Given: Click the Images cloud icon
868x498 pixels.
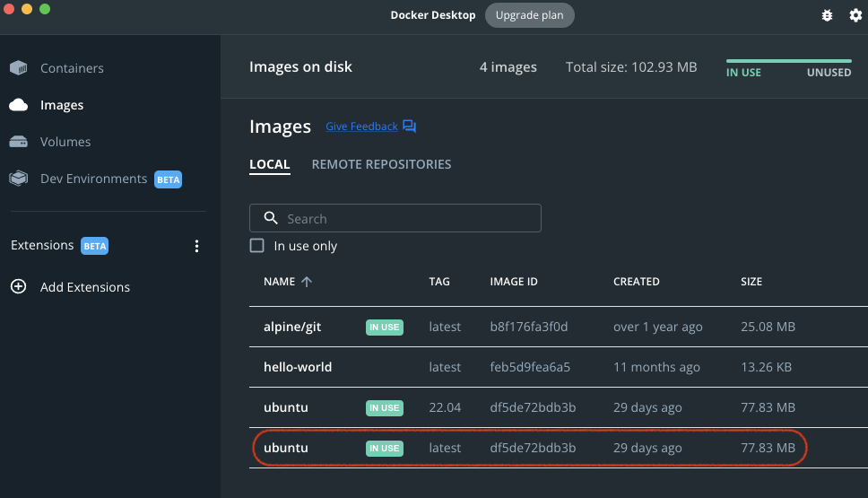Looking at the screenshot, I should pyautogui.click(x=18, y=105).
